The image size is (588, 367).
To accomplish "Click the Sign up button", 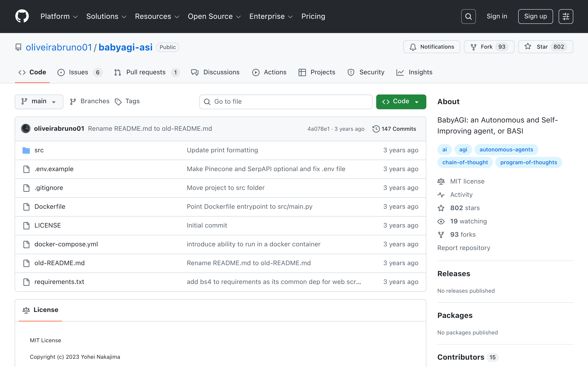I will (535, 17).
